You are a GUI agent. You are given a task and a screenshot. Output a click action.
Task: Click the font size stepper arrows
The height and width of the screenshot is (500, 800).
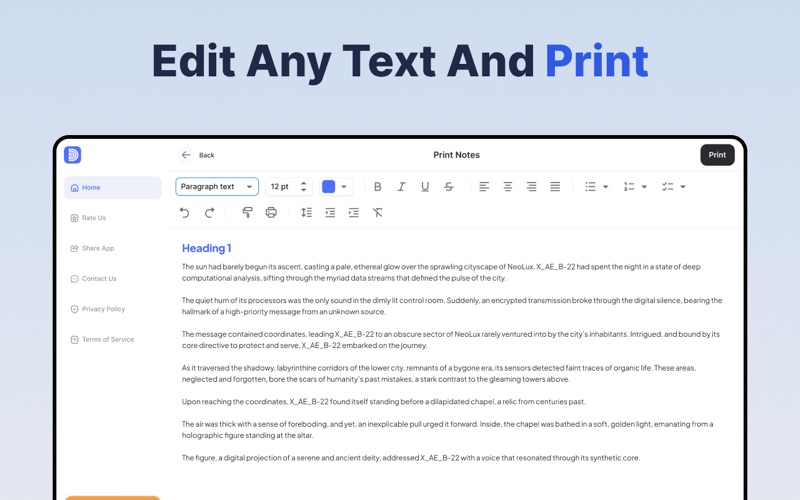304,187
